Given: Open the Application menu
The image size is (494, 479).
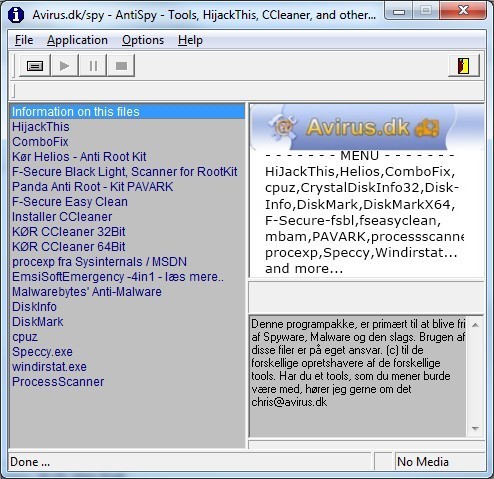Looking at the screenshot, I should 77,40.
